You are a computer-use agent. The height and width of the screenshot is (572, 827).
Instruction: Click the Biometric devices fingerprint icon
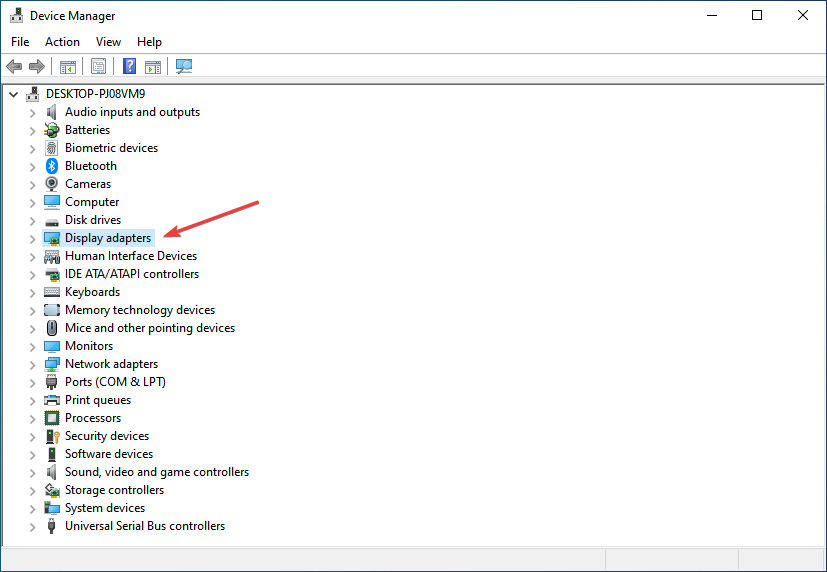coord(52,148)
